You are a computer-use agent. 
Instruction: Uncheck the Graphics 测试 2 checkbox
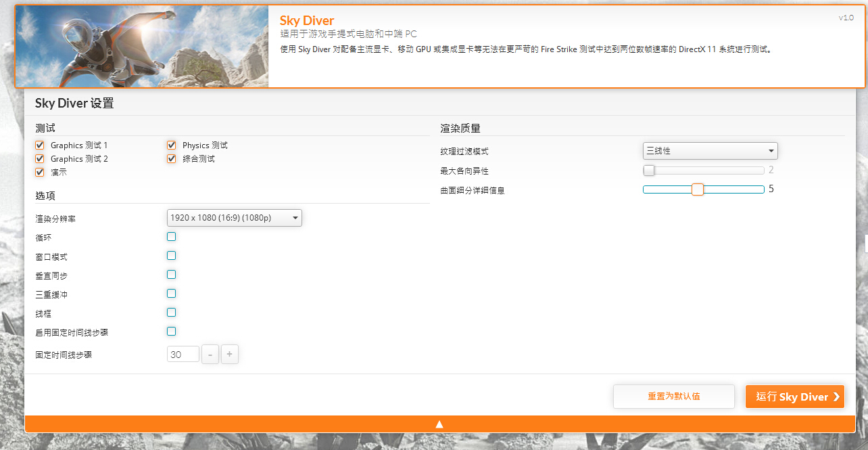click(40, 159)
